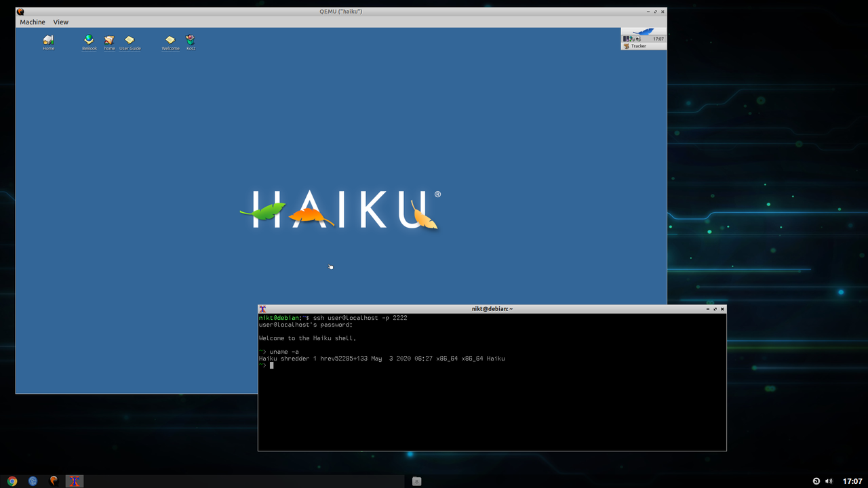Select the BeBook desktop icon
The height and width of the screenshot is (488, 868).
click(x=89, y=43)
